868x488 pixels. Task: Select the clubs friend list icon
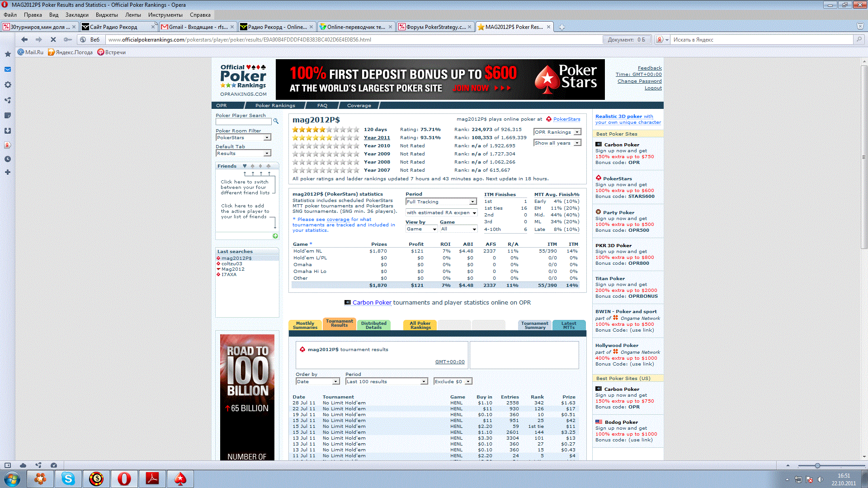click(269, 166)
